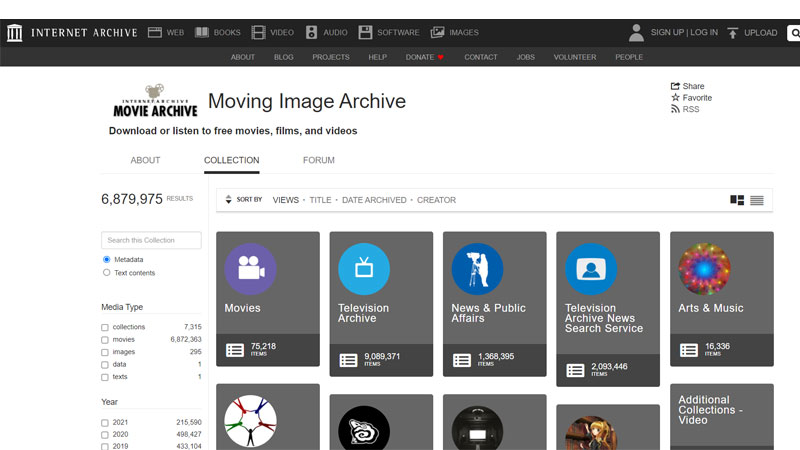The height and width of the screenshot is (450, 800).
Task: Click the Television Archive TV icon
Action: pos(364,269)
